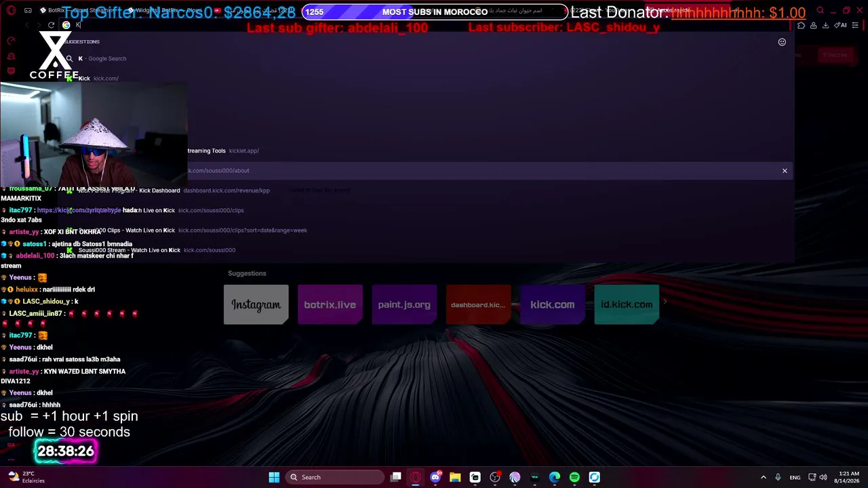Open Spotify from the taskbar
The width and height of the screenshot is (868, 488).
tap(574, 477)
